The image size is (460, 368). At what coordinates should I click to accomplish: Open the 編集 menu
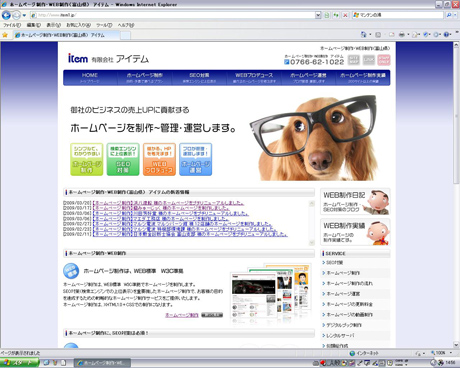33,25
